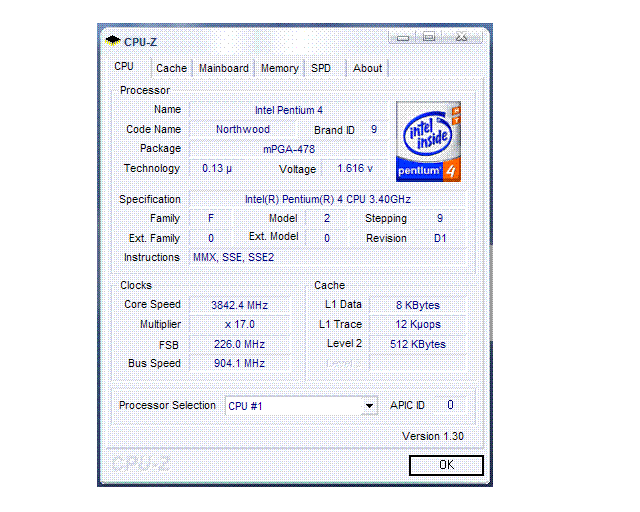
Task: Select the Name value Intel Pentium 4
Action: 289,110
